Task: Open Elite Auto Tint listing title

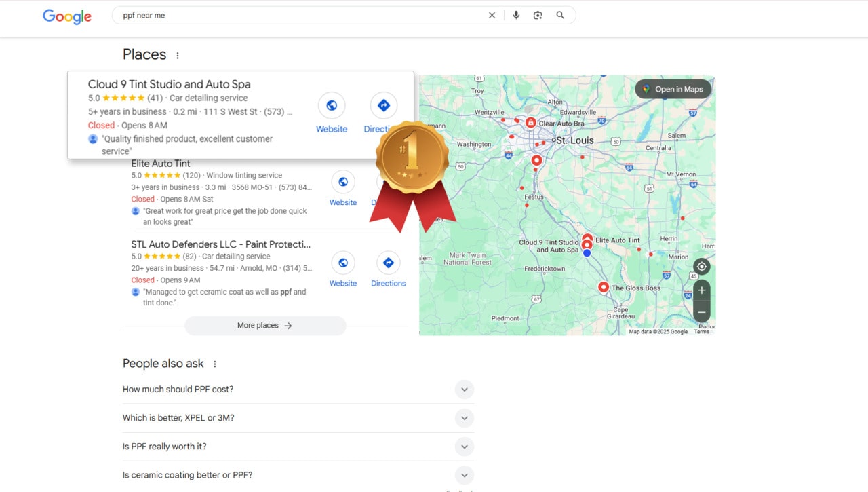Action: tap(161, 164)
